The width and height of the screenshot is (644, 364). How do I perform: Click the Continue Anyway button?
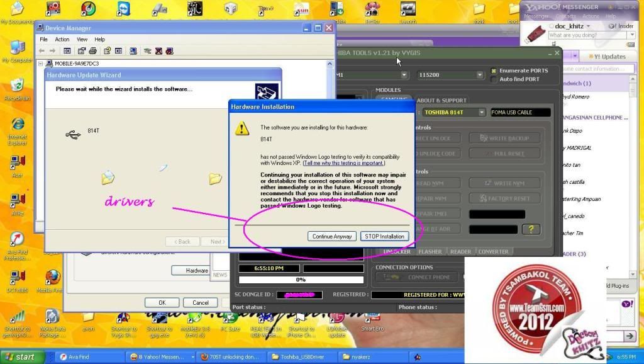333,237
